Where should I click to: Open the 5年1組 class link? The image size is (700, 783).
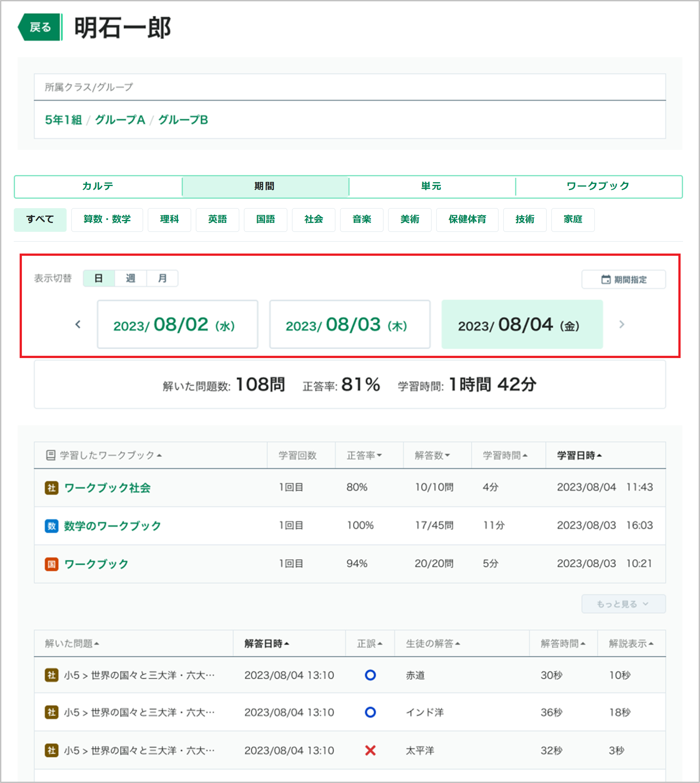click(63, 120)
